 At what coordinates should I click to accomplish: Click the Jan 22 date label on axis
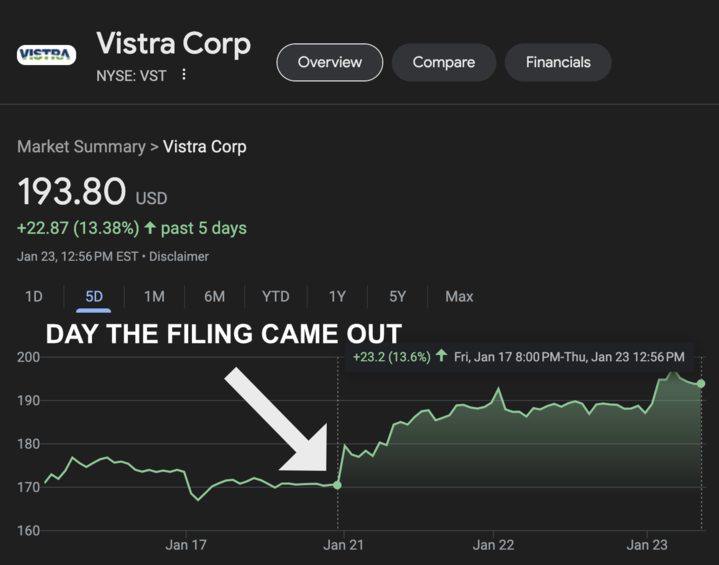click(x=493, y=545)
